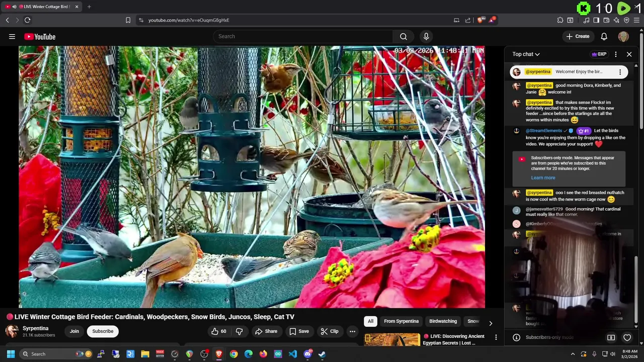Screen dimensions: 644x362
Task: Create a Clip of the stream
Action: point(329,331)
